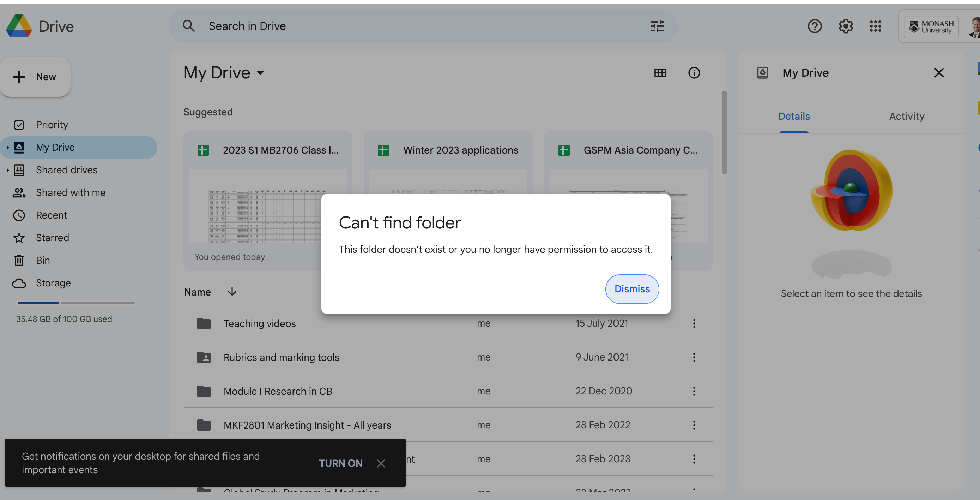The width and height of the screenshot is (980, 500).
Task: Dismiss the Can't find folder dialog
Action: (631, 289)
